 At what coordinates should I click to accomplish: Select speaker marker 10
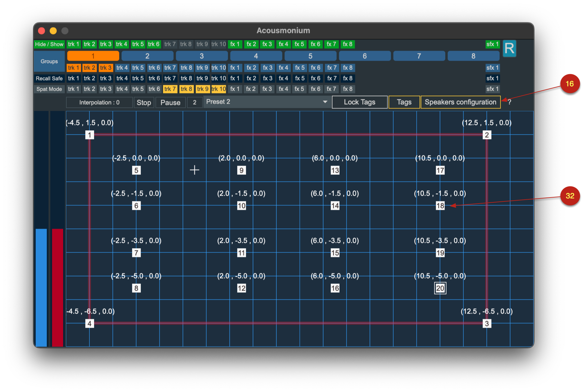point(241,206)
